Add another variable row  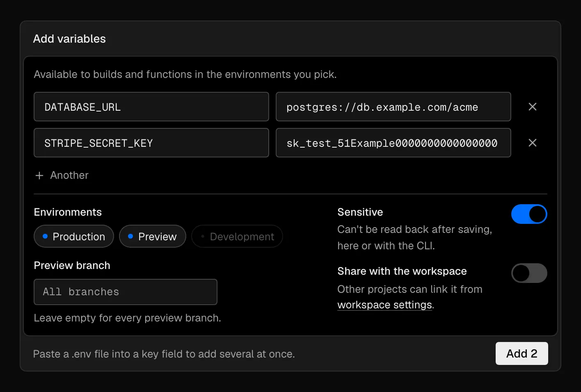tap(62, 175)
